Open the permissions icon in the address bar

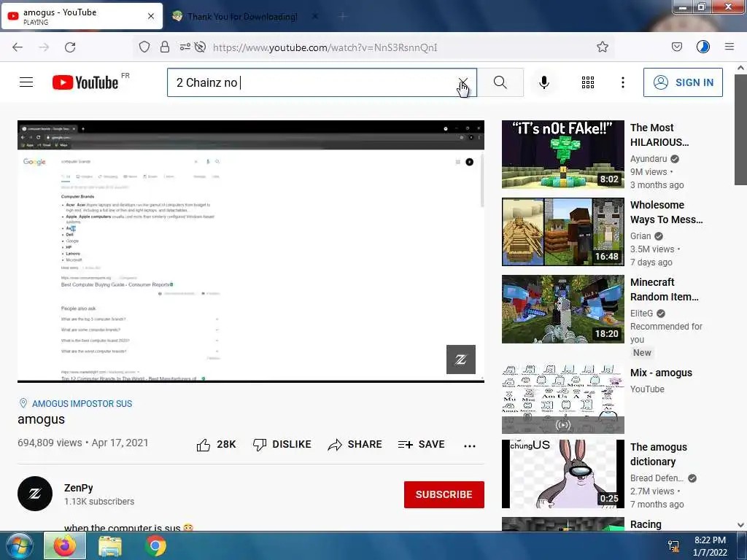pyautogui.click(x=185, y=47)
